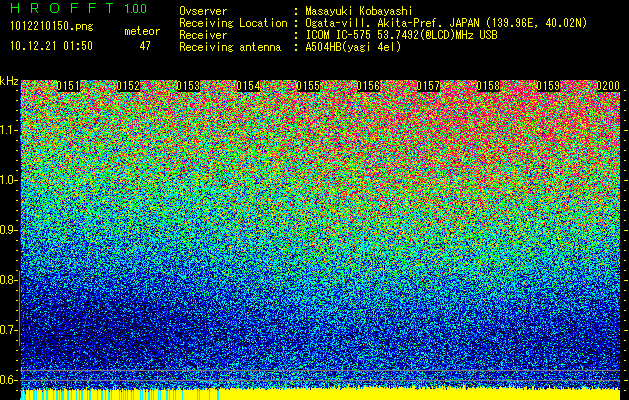Click the 0.9 frequency axis label
The width and height of the screenshot is (629, 400).
click(x=7, y=230)
